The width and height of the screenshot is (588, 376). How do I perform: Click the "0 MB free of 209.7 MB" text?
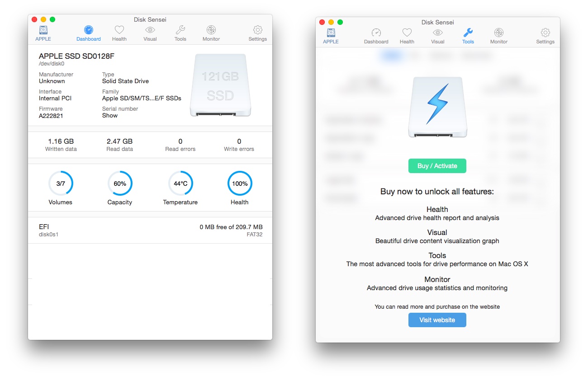(231, 227)
